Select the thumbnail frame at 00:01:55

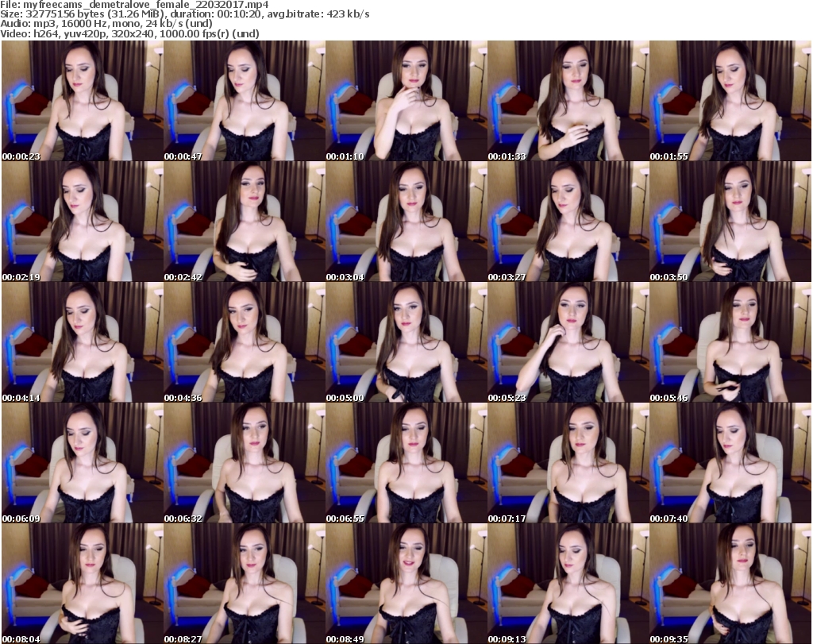click(x=730, y=101)
